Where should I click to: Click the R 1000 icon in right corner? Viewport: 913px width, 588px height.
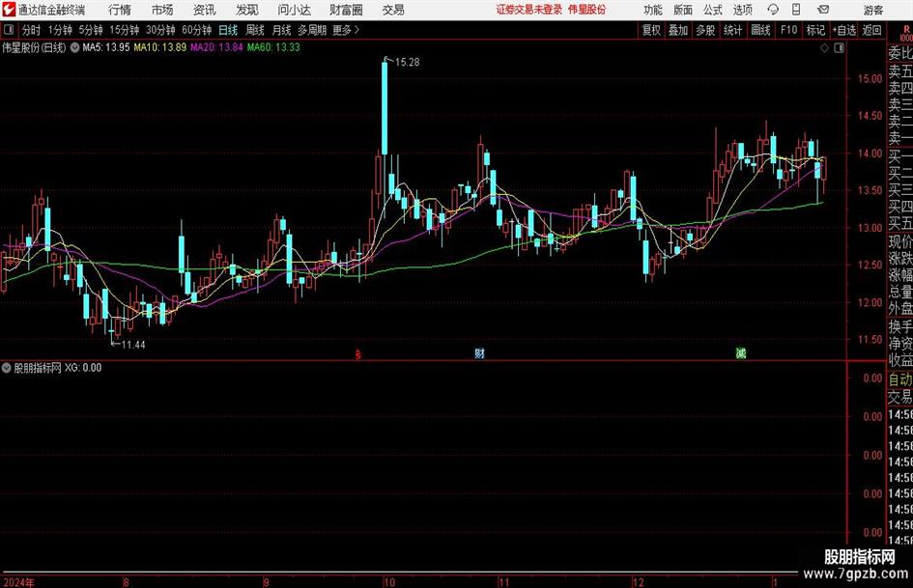(906, 33)
